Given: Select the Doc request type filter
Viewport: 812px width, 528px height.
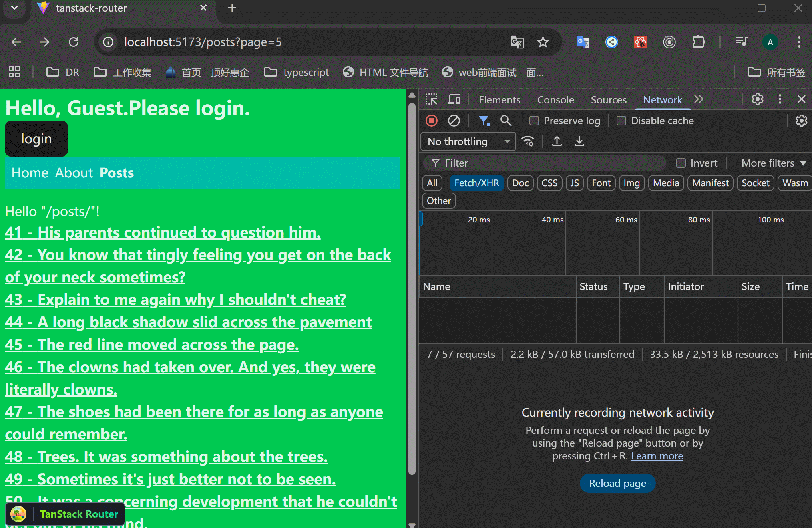Looking at the screenshot, I should 520,183.
